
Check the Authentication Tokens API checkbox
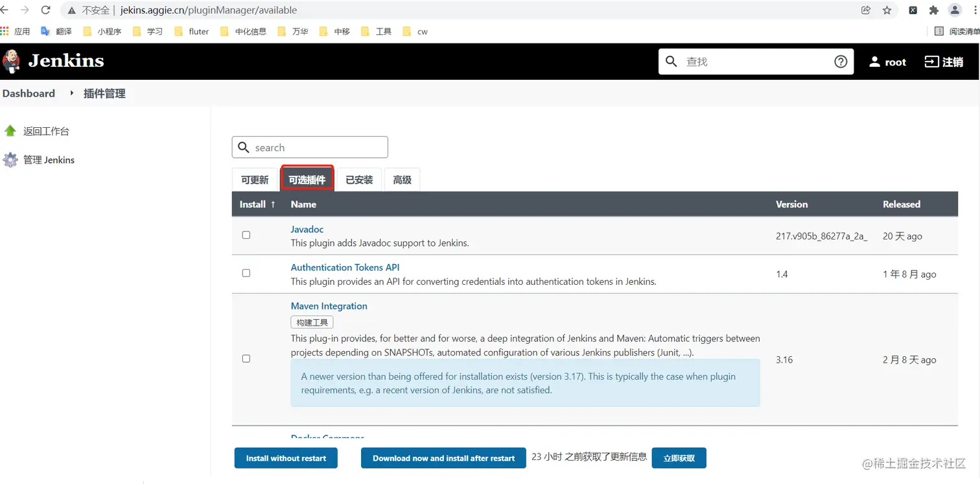pyautogui.click(x=246, y=273)
